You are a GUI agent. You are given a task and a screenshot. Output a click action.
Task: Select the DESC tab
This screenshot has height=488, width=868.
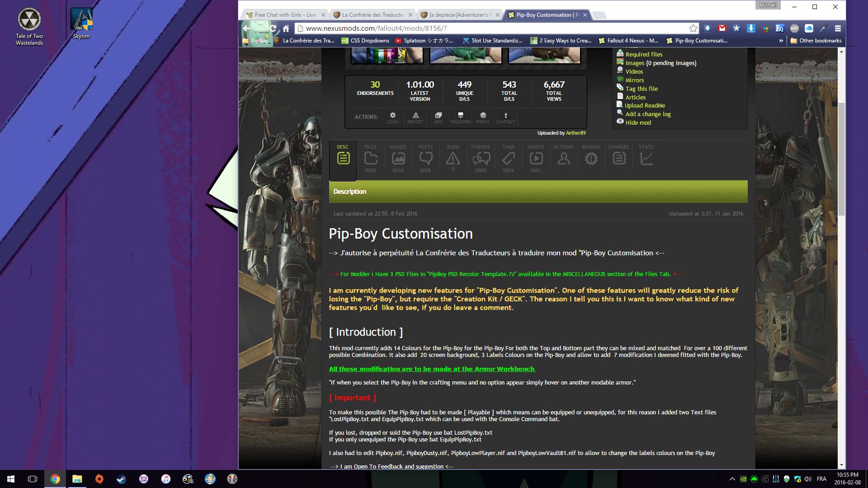pos(343,160)
